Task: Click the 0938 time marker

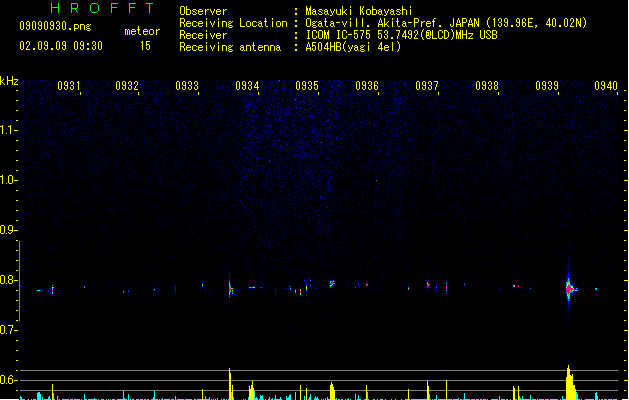Action: point(487,86)
